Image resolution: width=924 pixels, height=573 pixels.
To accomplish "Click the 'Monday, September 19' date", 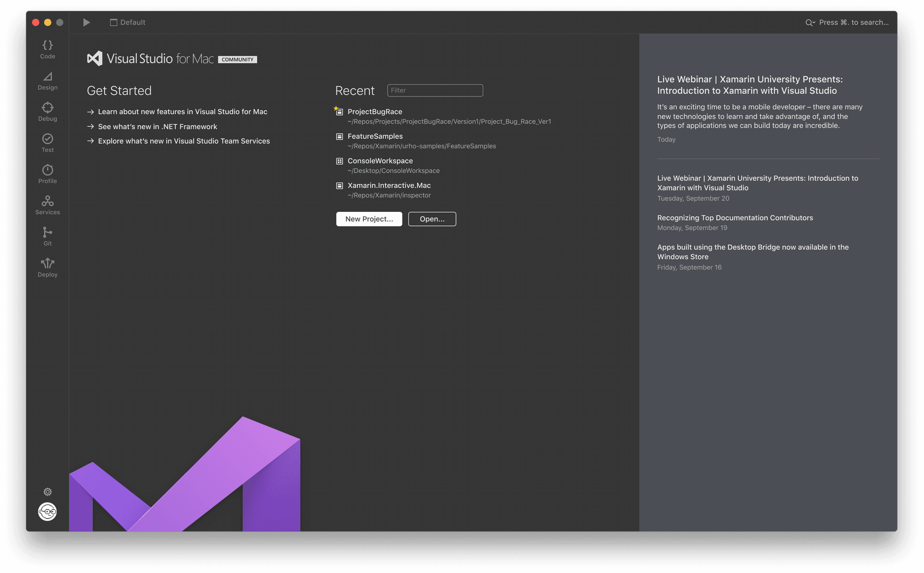I will (692, 228).
